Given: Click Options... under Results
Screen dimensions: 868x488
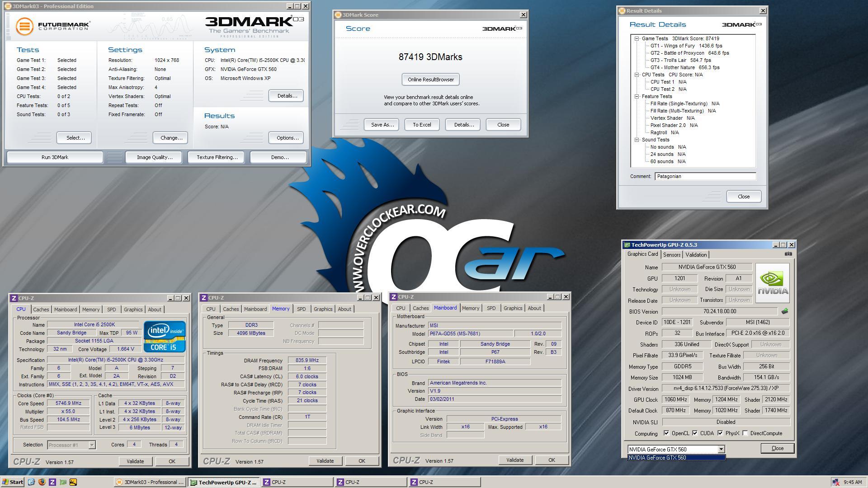Looking at the screenshot, I should (x=287, y=138).
